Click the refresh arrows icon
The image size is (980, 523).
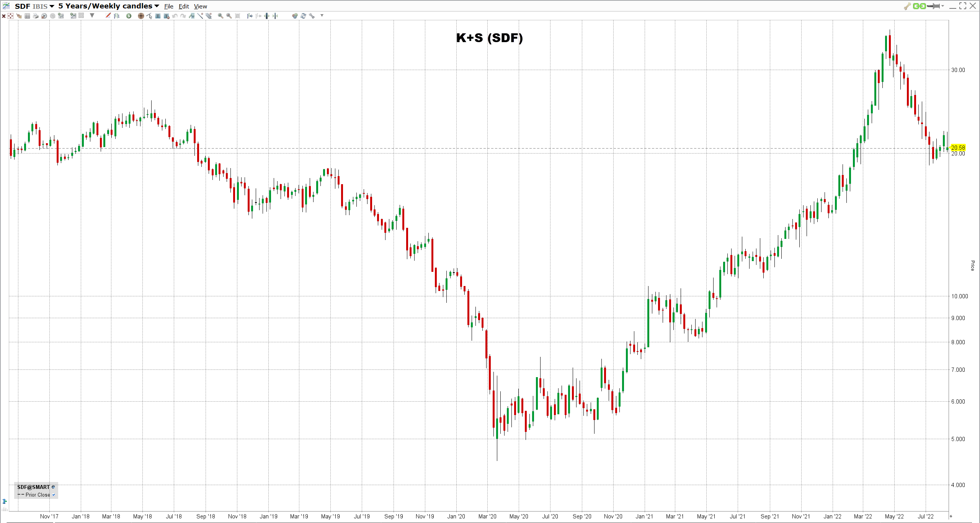(x=303, y=16)
